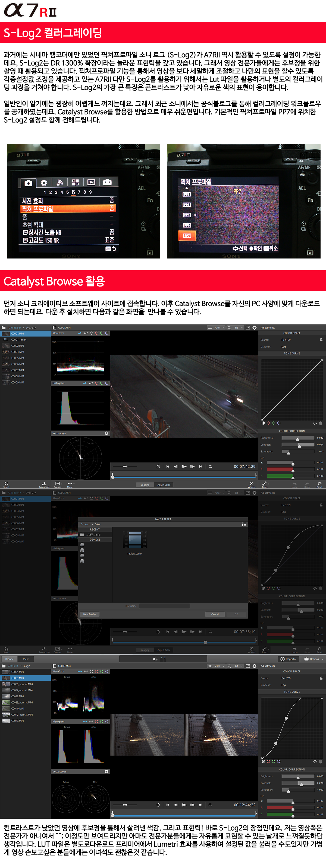Jump to clip end in the 00:12:44;22 player

pos(200,805)
